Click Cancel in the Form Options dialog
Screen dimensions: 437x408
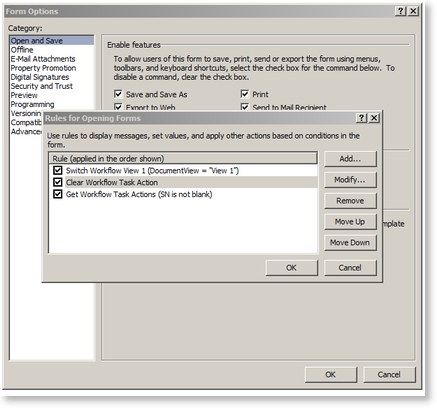click(389, 375)
